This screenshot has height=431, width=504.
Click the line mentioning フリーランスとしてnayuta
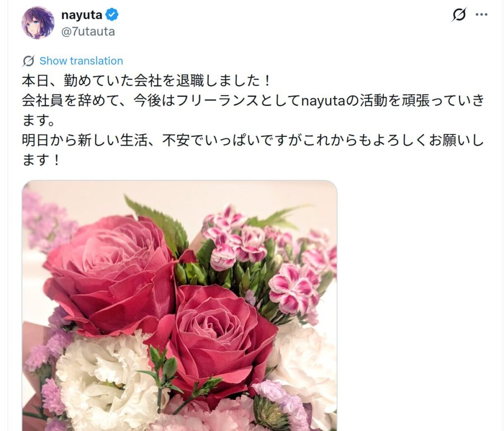click(253, 100)
